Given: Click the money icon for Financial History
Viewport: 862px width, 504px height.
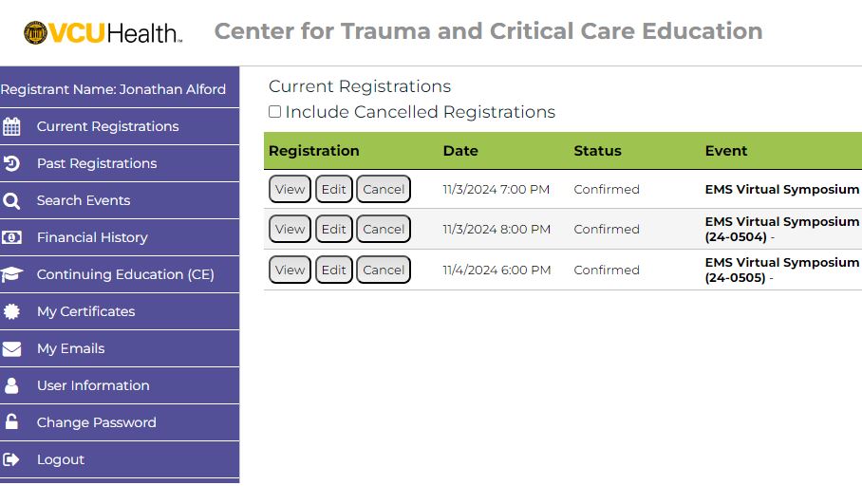Looking at the screenshot, I should pyautogui.click(x=11, y=237).
